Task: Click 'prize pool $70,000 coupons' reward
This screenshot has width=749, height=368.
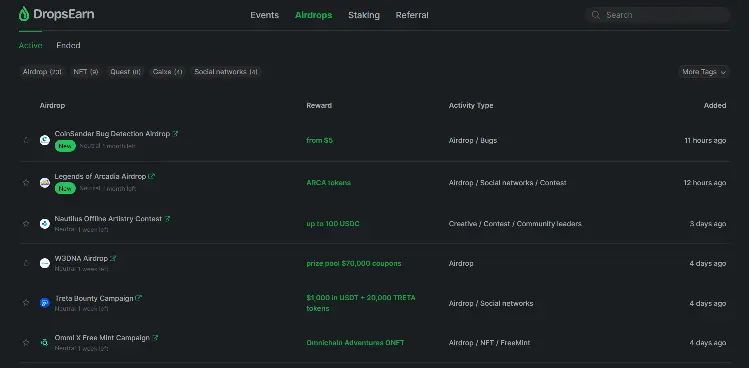Action: point(354,263)
